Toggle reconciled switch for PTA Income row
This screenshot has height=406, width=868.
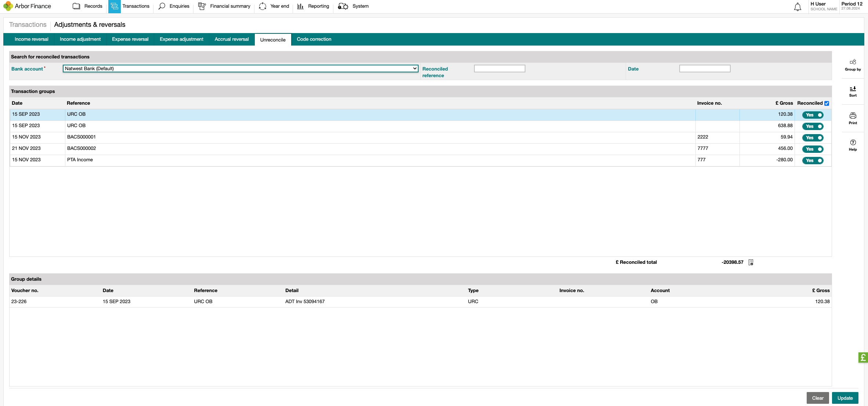pos(813,161)
